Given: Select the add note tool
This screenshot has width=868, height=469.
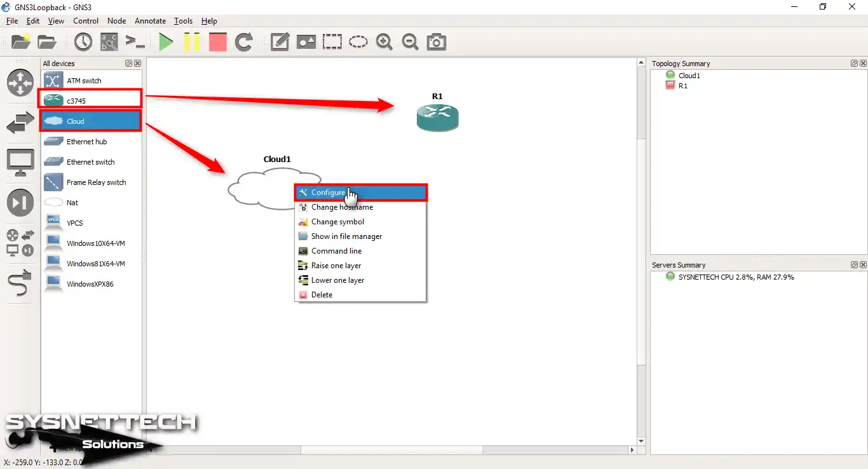Looking at the screenshot, I should [x=280, y=42].
